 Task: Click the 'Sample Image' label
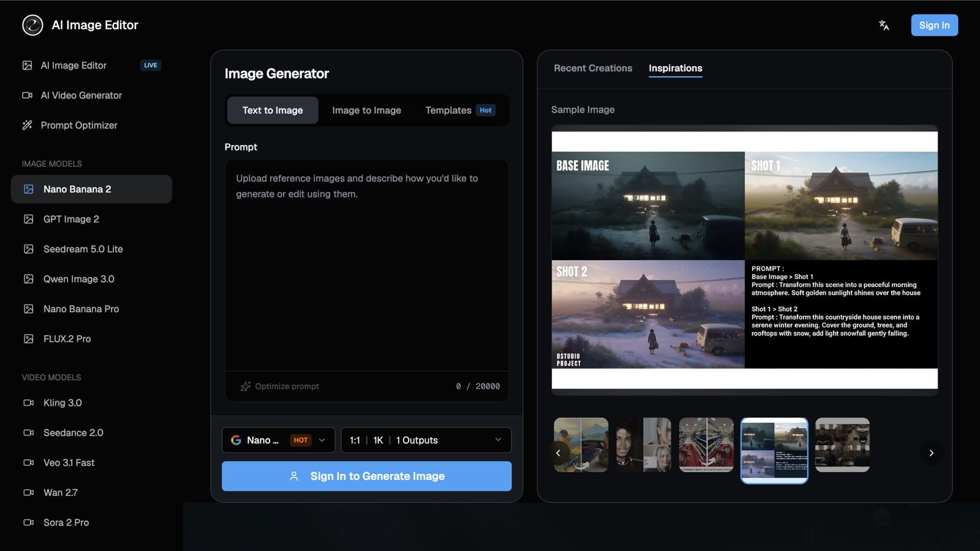pos(583,110)
